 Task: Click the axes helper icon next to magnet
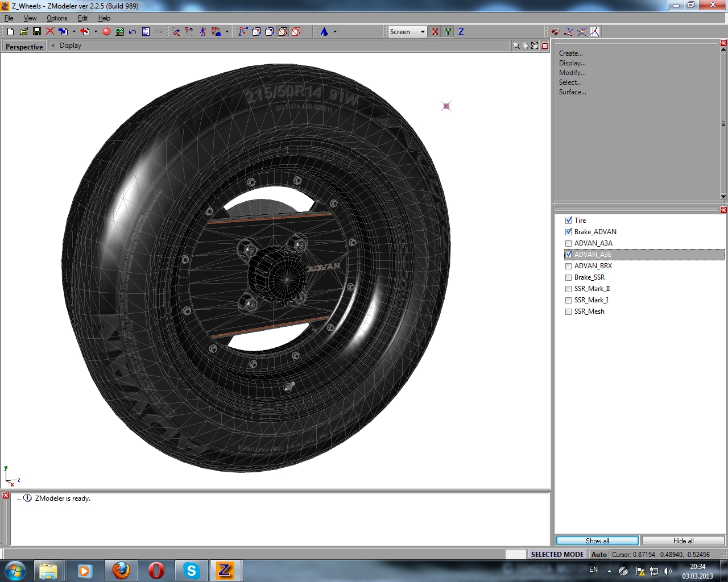[x=568, y=32]
